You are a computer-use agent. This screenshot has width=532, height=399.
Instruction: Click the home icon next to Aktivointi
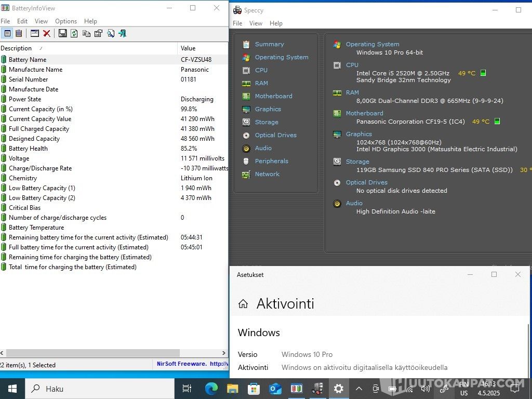(x=243, y=303)
